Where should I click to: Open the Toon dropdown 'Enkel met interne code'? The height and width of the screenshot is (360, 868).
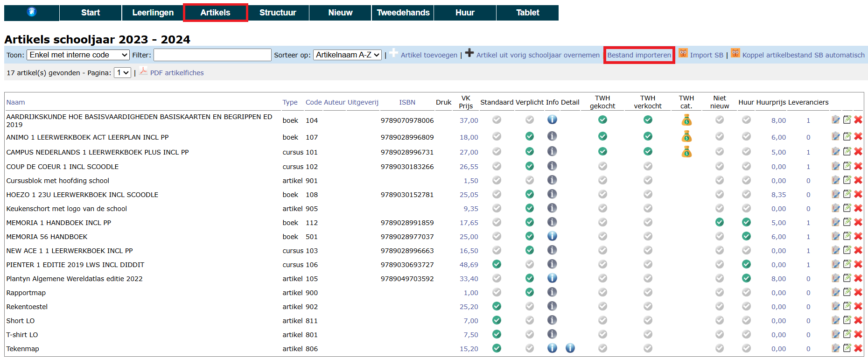(x=78, y=55)
